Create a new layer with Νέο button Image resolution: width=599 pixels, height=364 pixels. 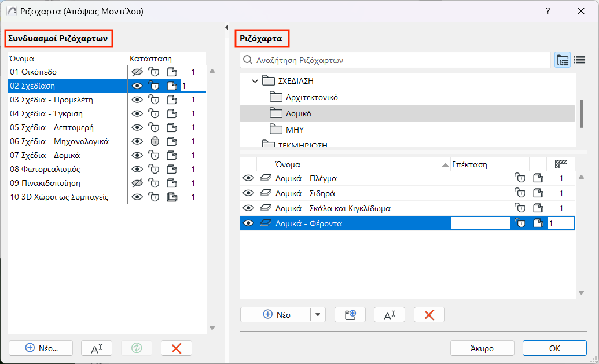(x=276, y=315)
